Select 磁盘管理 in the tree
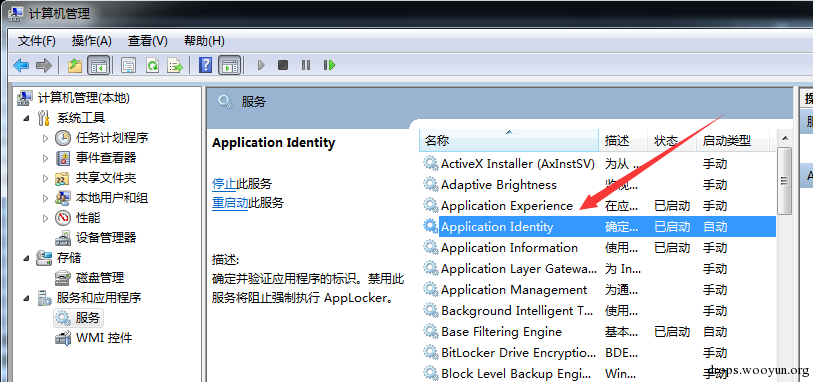The image size is (813, 382). (x=100, y=278)
